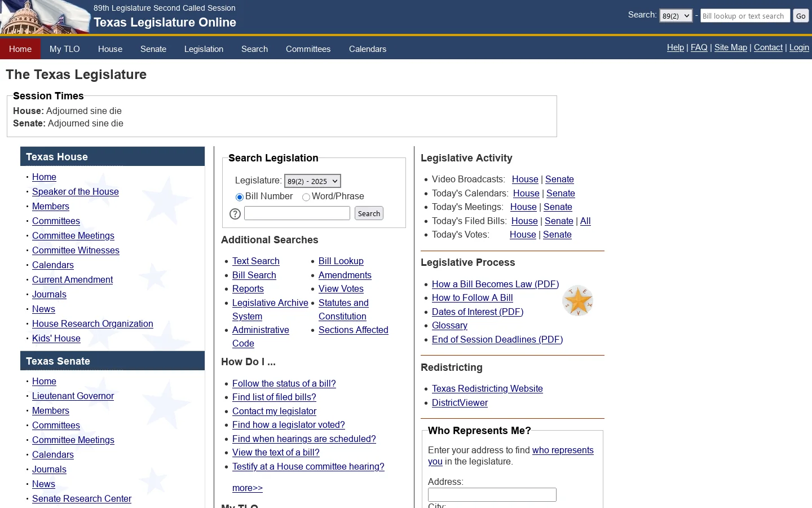Open House Research Organization link
812x508 pixels.
coord(92,324)
